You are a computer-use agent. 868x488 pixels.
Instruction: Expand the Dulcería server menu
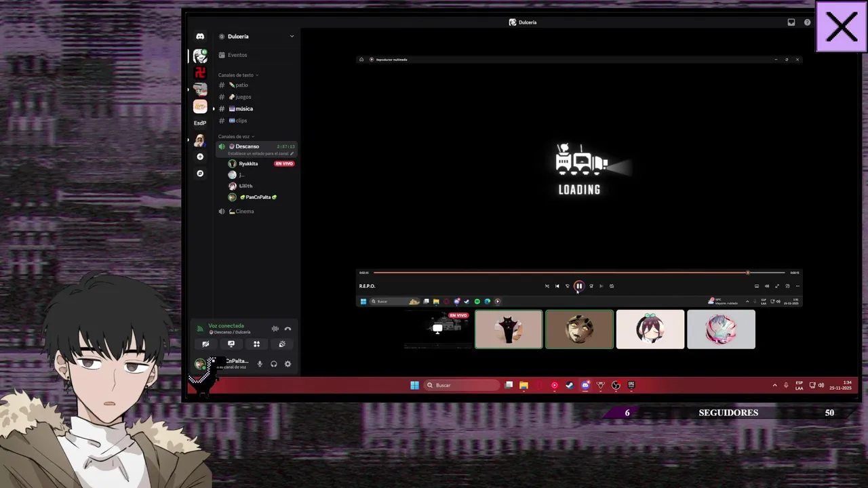coord(292,37)
